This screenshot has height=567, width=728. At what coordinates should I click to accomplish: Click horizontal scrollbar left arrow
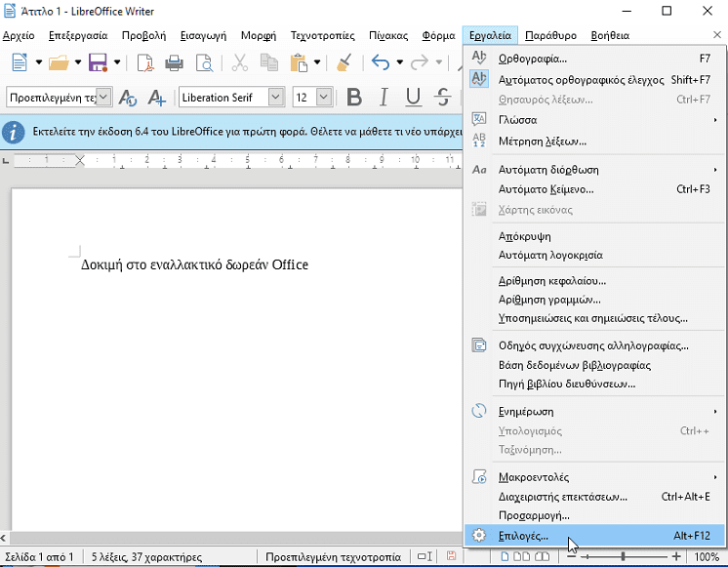coord(4,538)
